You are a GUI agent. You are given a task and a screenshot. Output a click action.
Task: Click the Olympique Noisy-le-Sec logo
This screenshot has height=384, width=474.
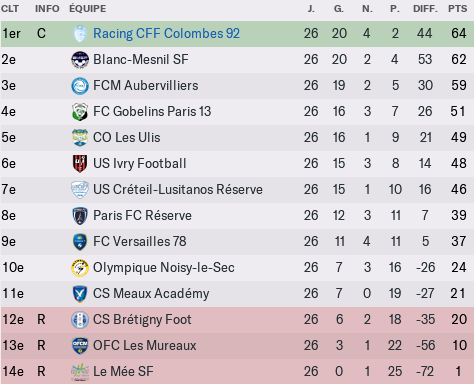coord(80,268)
